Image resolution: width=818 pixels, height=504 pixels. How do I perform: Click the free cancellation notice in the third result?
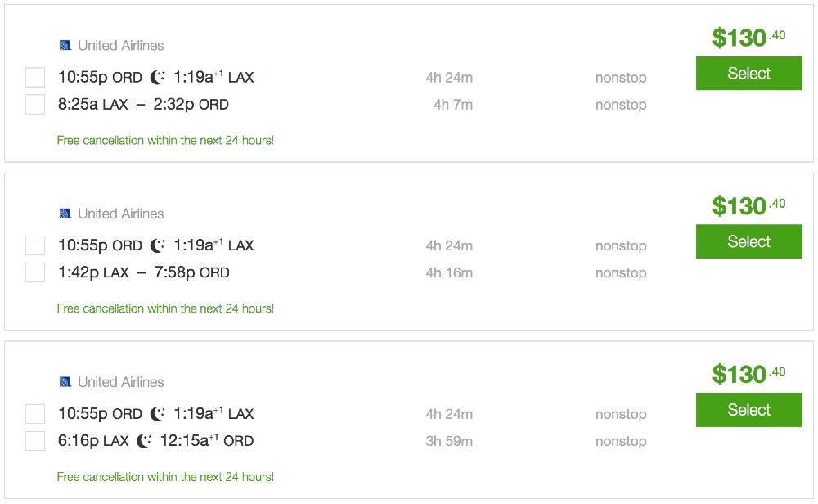click(165, 477)
